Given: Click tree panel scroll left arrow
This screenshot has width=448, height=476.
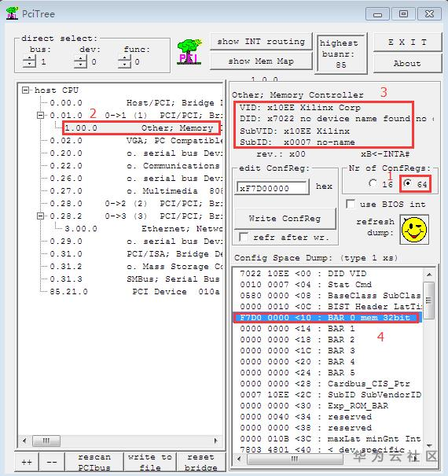Looking at the screenshot, I should (24, 441).
